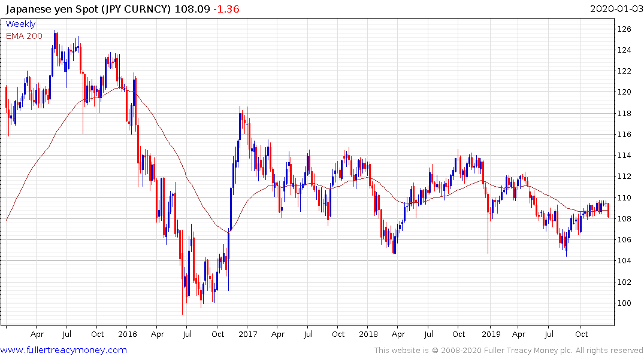Select the EMA 200 legend label
Screen dimensions: 644x359
[x=24, y=36]
